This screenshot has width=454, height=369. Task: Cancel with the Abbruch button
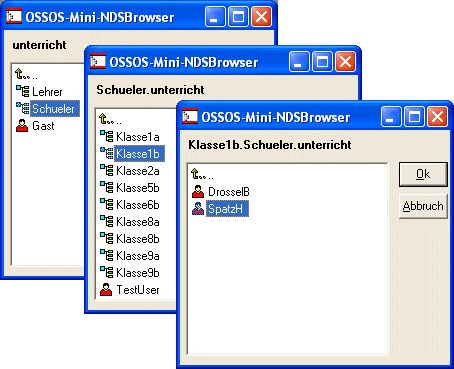tap(423, 206)
